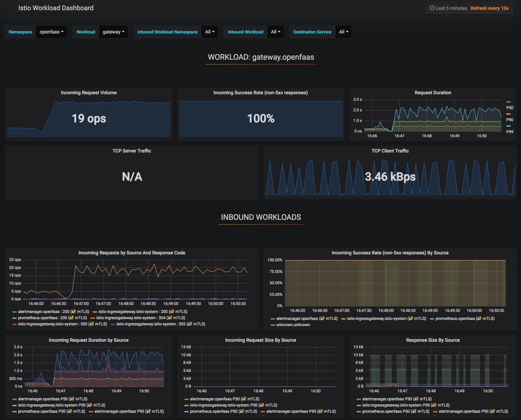Open the Last 5 minutes time range picker
The width and height of the screenshot is (521, 420).
(451, 8)
